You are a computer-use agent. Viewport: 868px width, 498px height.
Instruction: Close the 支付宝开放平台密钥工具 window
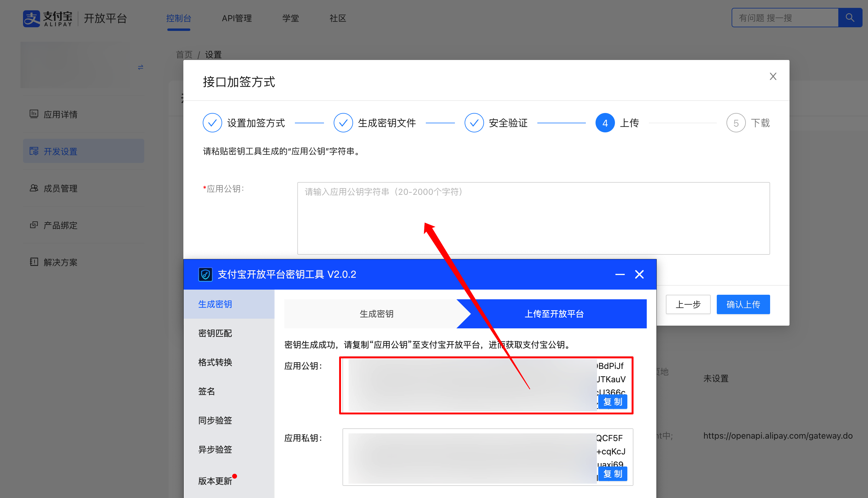pos(639,274)
